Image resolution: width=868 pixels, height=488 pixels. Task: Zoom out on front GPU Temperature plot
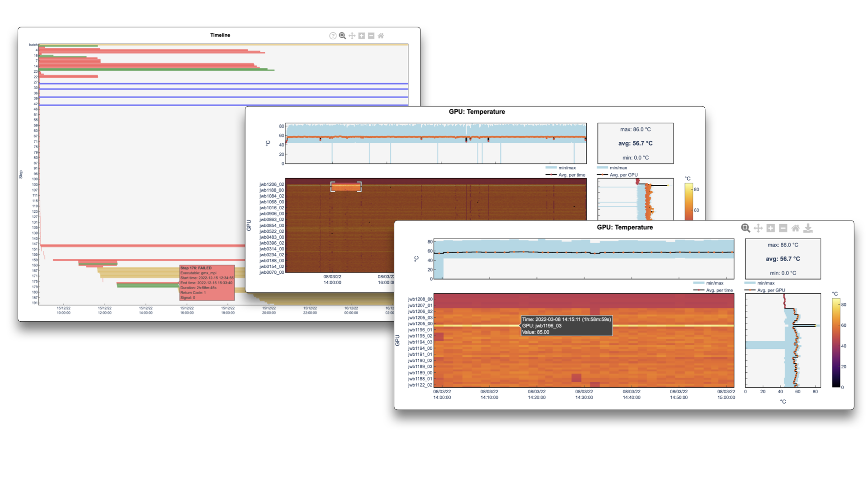[783, 228]
